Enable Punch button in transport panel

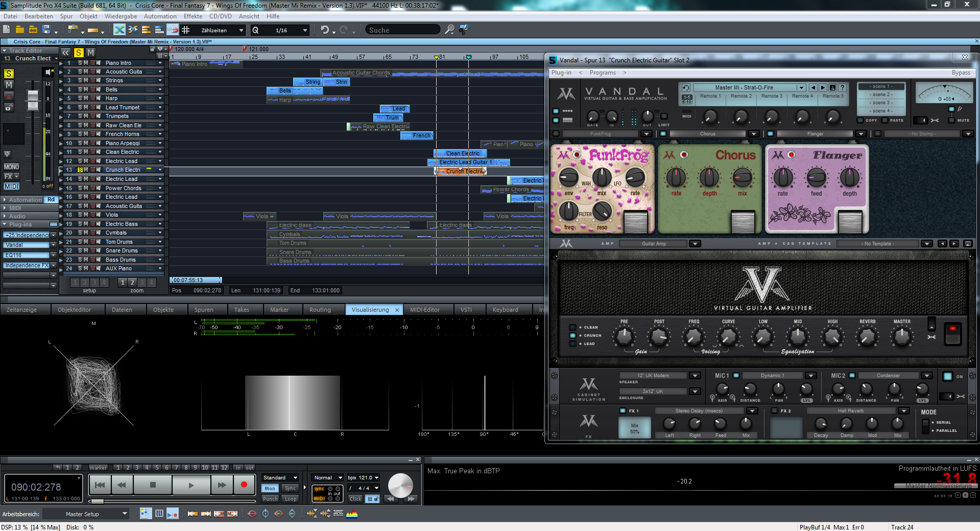(270, 499)
